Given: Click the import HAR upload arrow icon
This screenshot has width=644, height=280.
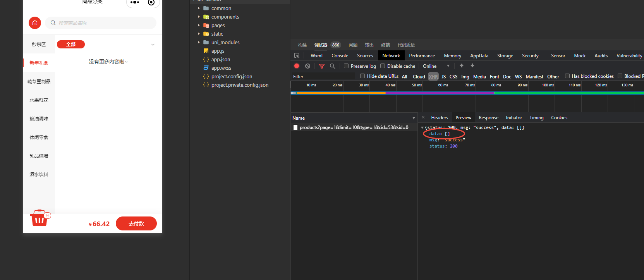Looking at the screenshot, I should [462, 66].
